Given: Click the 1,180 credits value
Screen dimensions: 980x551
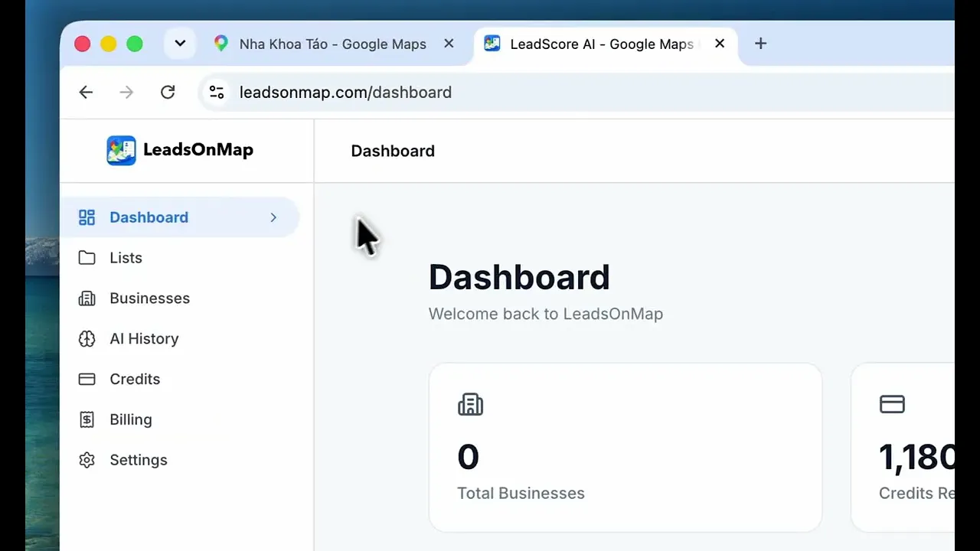Looking at the screenshot, I should click(x=916, y=458).
